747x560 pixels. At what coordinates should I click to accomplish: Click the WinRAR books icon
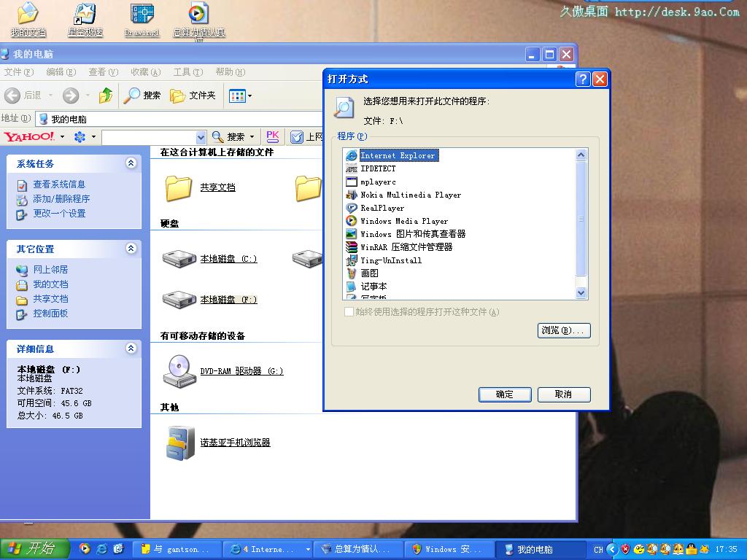click(351, 247)
